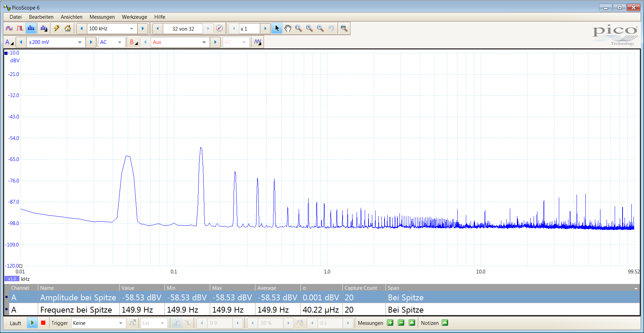Click the channel A axis marker square
Image resolution: width=644 pixels, height=333 pixels.
tap(6, 53)
